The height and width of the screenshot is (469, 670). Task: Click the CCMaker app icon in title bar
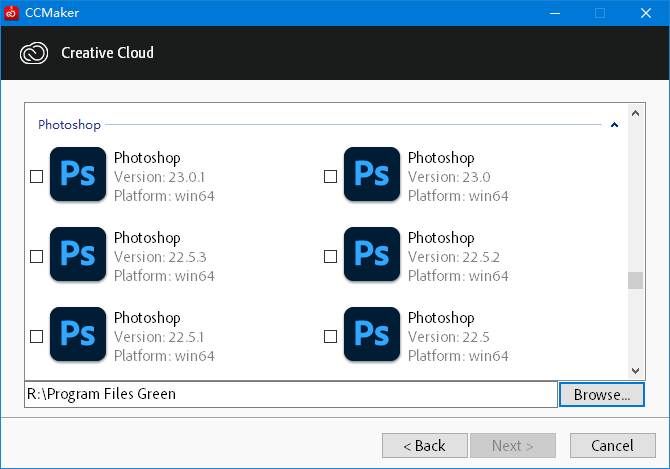coord(11,13)
